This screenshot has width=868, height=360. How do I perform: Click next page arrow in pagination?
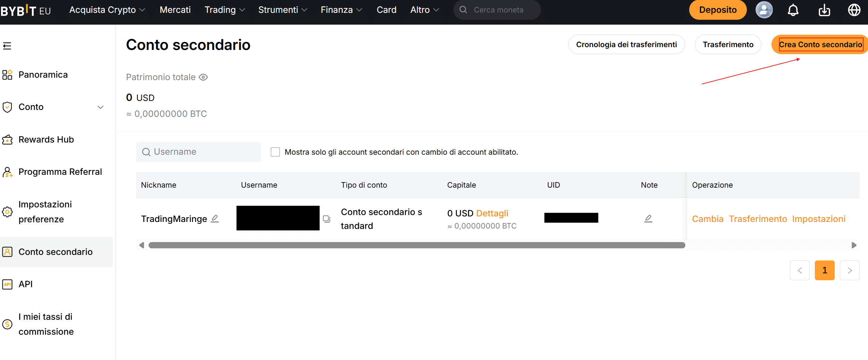(850, 270)
